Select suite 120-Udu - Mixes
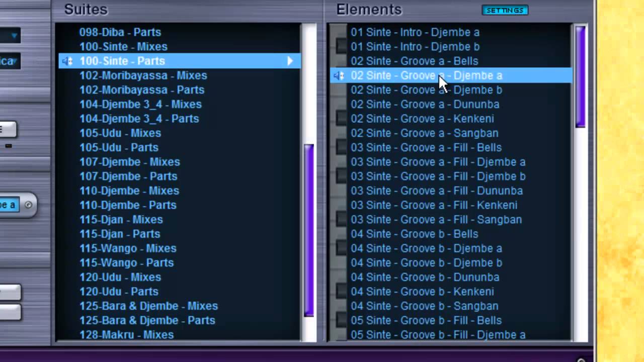This screenshot has width=644, height=362. pyautogui.click(x=120, y=278)
